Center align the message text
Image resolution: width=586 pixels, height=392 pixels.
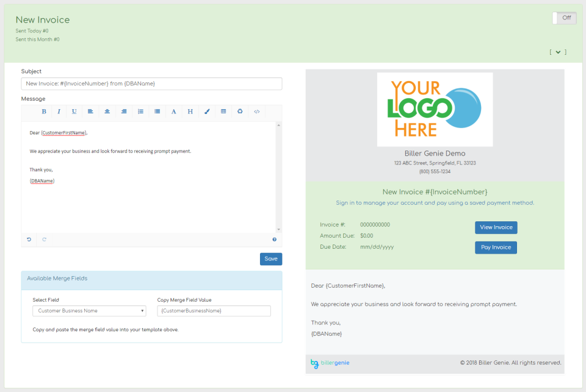pos(107,112)
